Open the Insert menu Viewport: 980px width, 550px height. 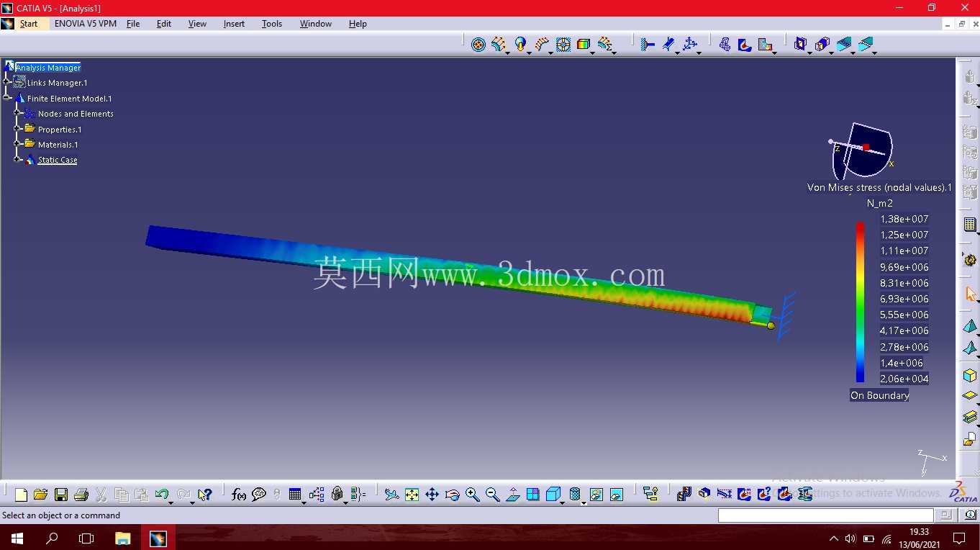pyautogui.click(x=234, y=24)
